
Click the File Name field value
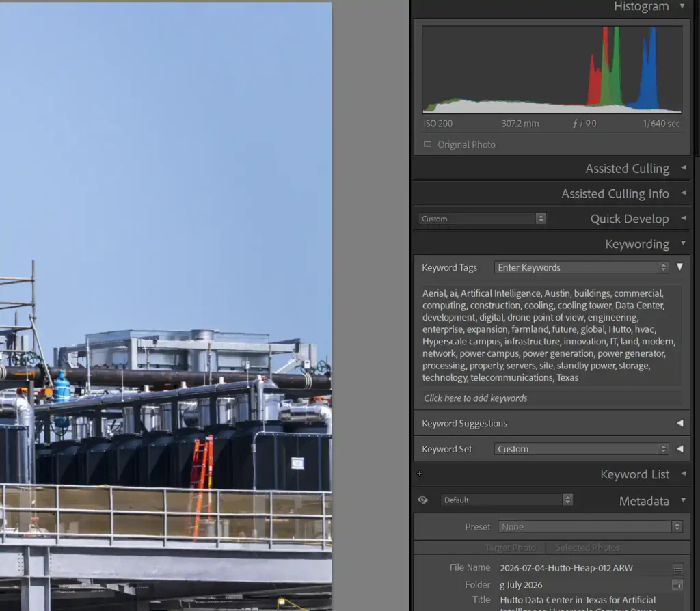pyautogui.click(x=566, y=568)
